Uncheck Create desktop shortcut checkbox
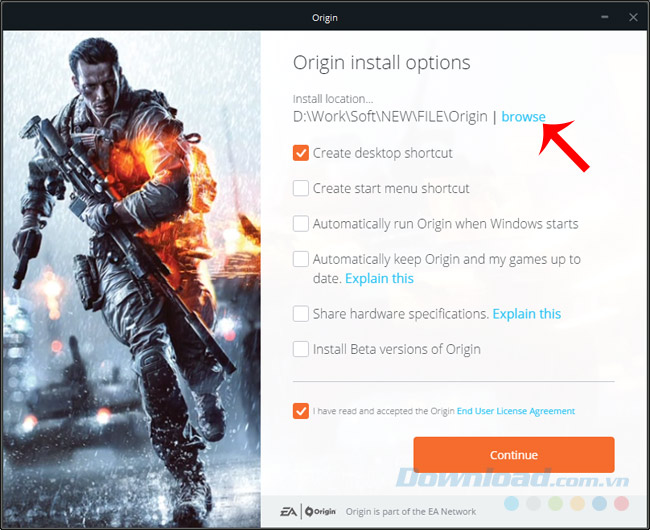The height and width of the screenshot is (530, 650). (301, 153)
